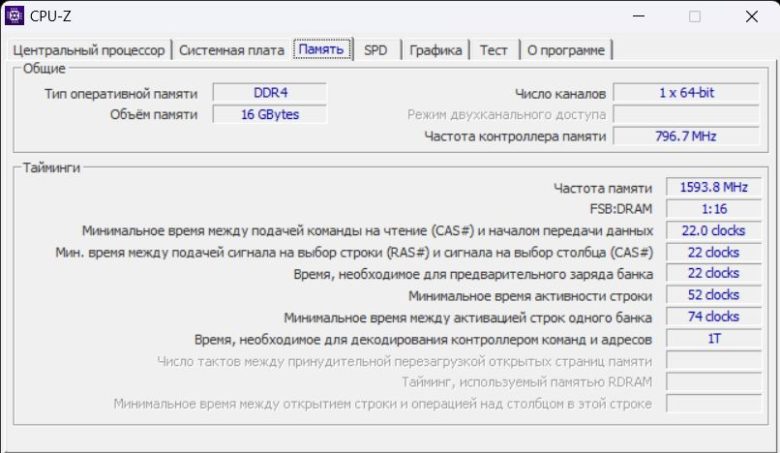Image resolution: width=780 pixels, height=453 pixels.
Task: Click the CPU-Z window title text
Action: point(51,16)
